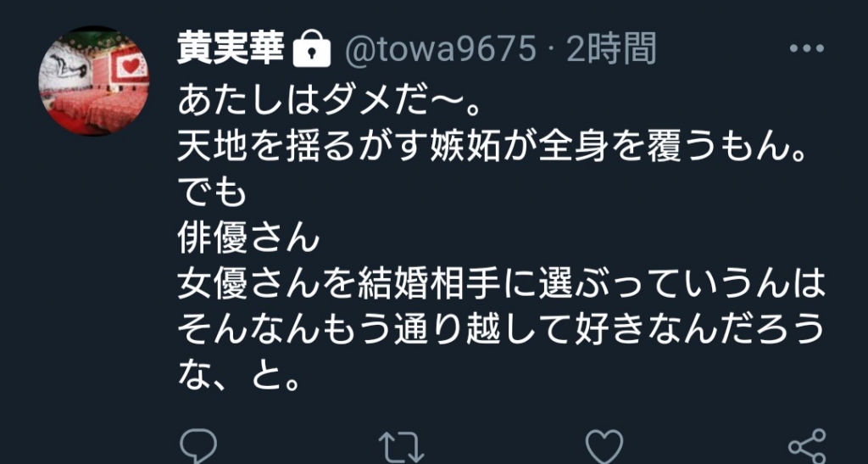Click the line starting with そんなんもう

coord(502,333)
